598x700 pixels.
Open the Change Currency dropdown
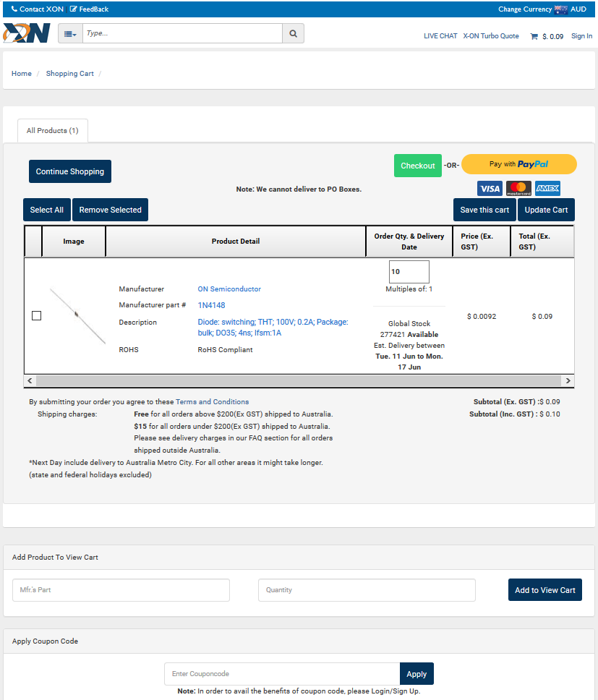[x=519, y=9]
